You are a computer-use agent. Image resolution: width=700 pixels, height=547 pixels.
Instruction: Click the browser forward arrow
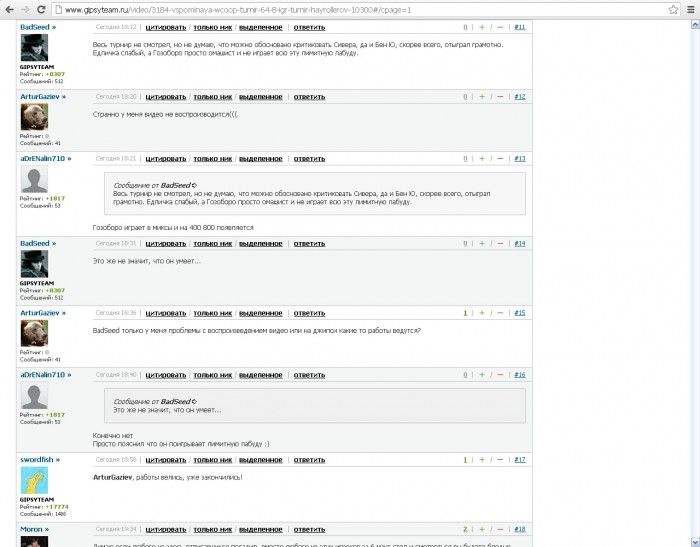click(25, 9)
